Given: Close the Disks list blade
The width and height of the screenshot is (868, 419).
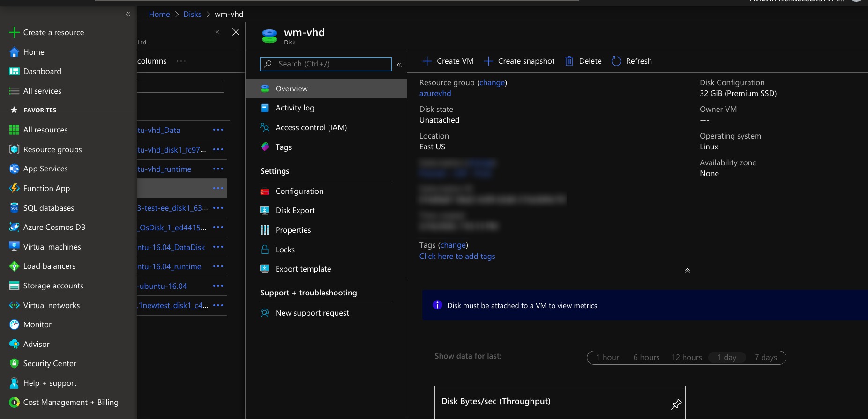Looking at the screenshot, I should tap(236, 32).
